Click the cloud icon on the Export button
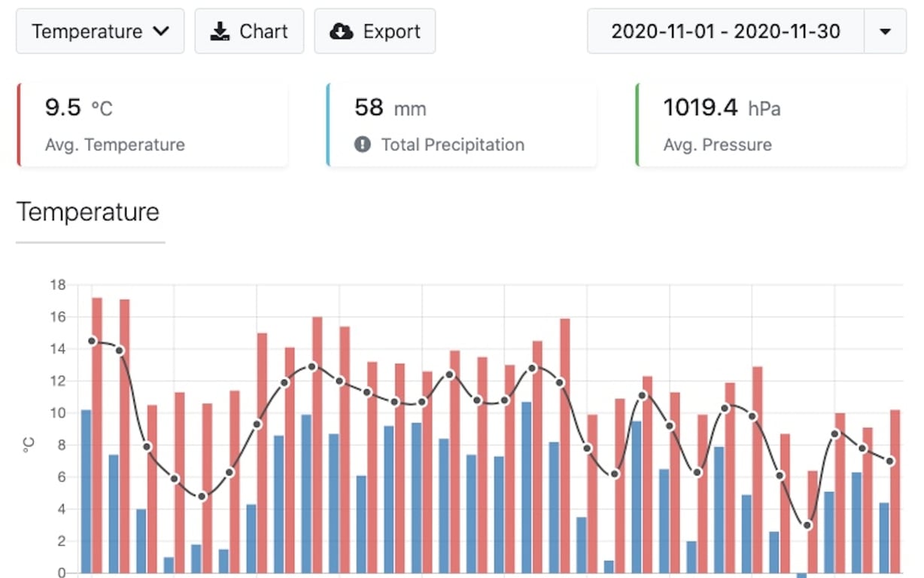 pyautogui.click(x=342, y=31)
